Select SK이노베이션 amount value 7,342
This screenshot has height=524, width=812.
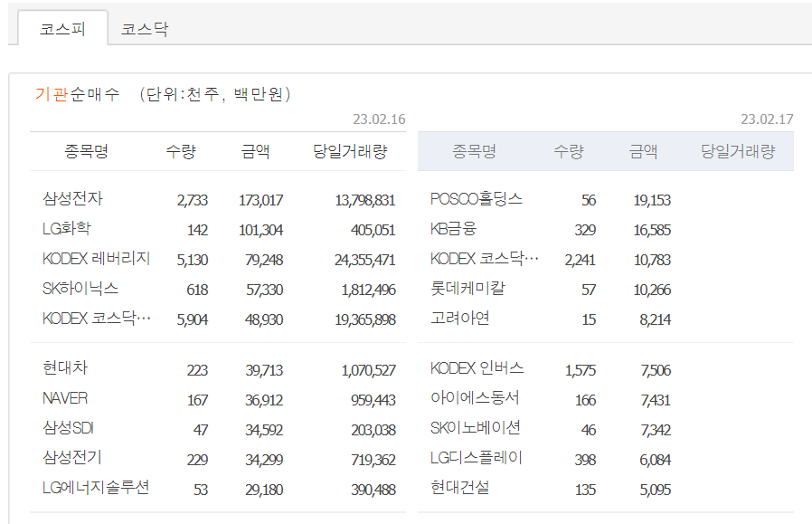(x=656, y=430)
